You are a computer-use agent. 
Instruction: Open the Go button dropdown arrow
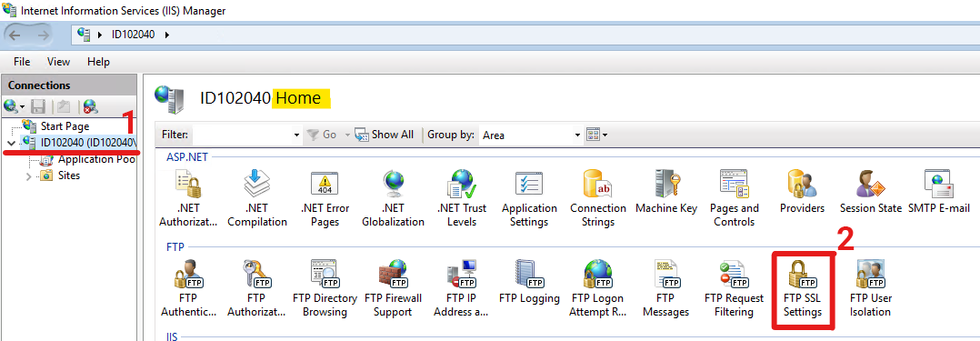click(x=347, y=135)
